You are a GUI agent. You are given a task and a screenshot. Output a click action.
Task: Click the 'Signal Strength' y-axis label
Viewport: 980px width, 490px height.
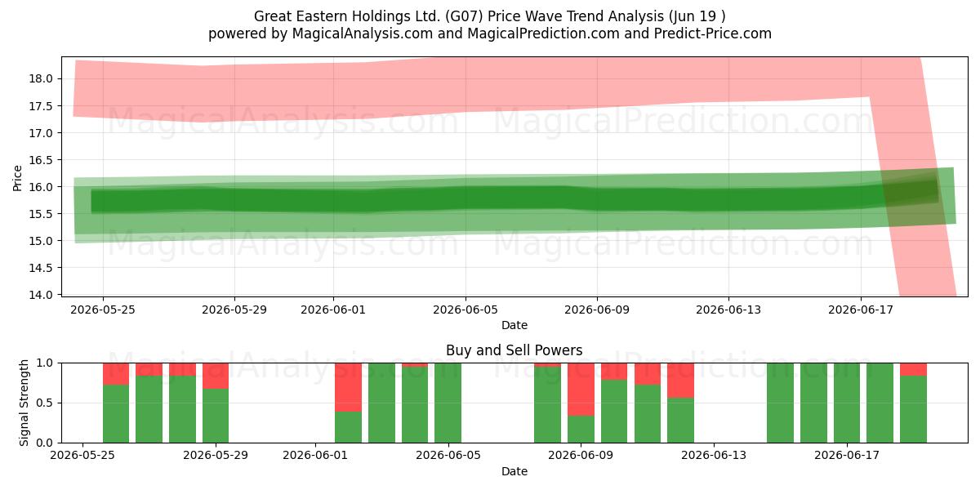tap(24, 403)
